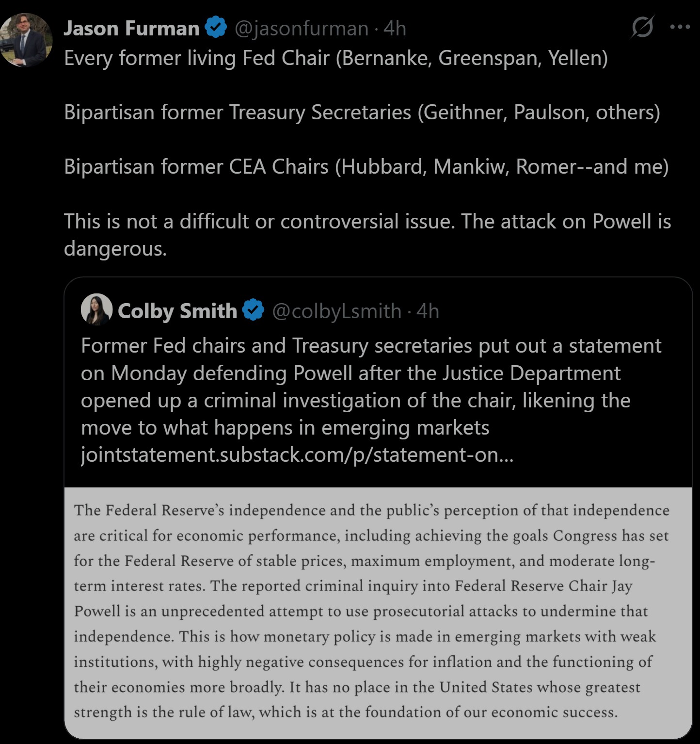The width and height of the screenshot is (700, 744).
Task: Click quoted text starting "Former Fed chairs"
Action: (x=371, y=346)
